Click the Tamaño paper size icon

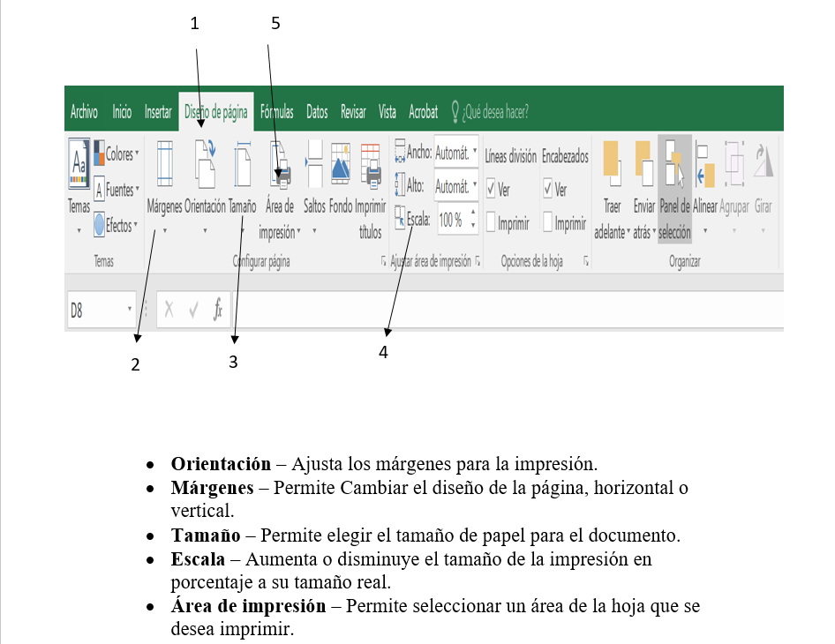click(x=243, y=163)
